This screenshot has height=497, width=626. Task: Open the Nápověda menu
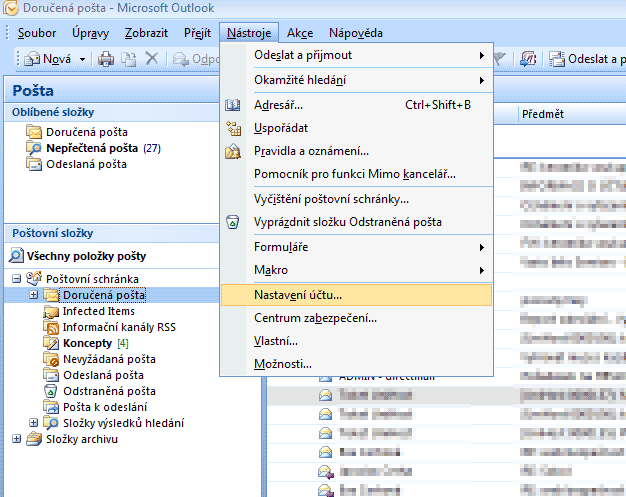pos(355,33)
